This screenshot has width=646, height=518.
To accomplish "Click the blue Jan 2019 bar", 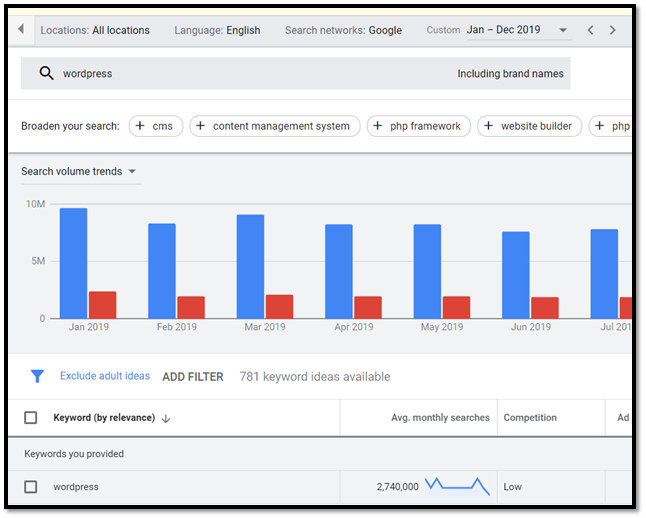I will click(x=73, y=263).
